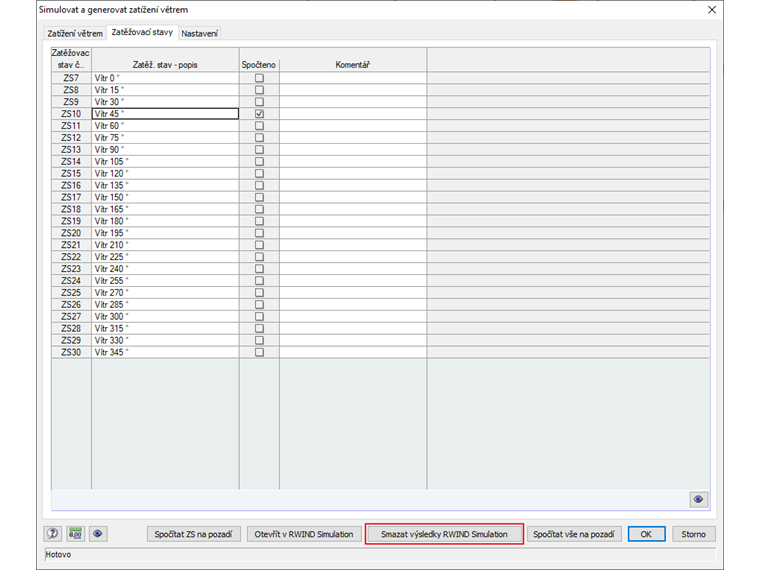The height and width of the screenshot is (570, 760).
Task: Select row header ZS14
Action: [71, 161]
